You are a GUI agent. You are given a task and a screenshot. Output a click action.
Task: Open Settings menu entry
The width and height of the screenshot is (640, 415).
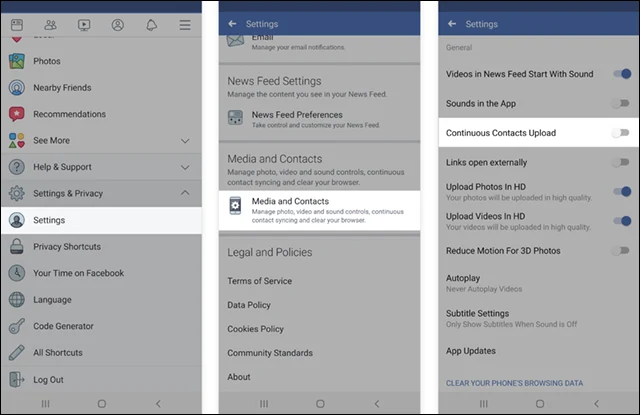click(x=101, y=220)
